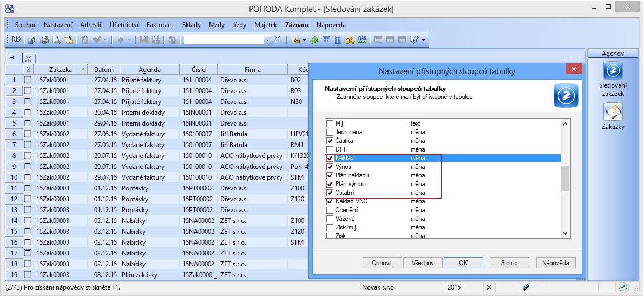This screenshot has width=644, height=296.
Task: Click the Firma column header
Action: [252, 69]
